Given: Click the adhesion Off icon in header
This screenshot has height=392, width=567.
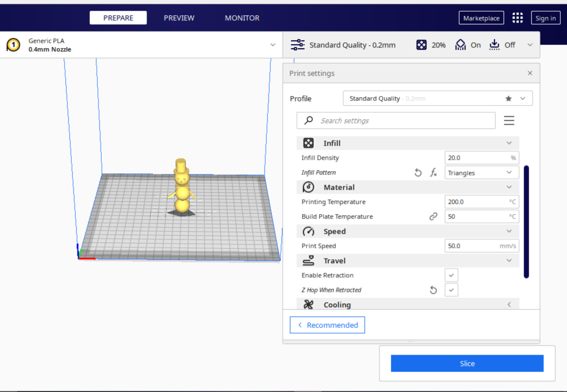Looking at the screenshot, I should pyautogui.click(x=494, y=45).
